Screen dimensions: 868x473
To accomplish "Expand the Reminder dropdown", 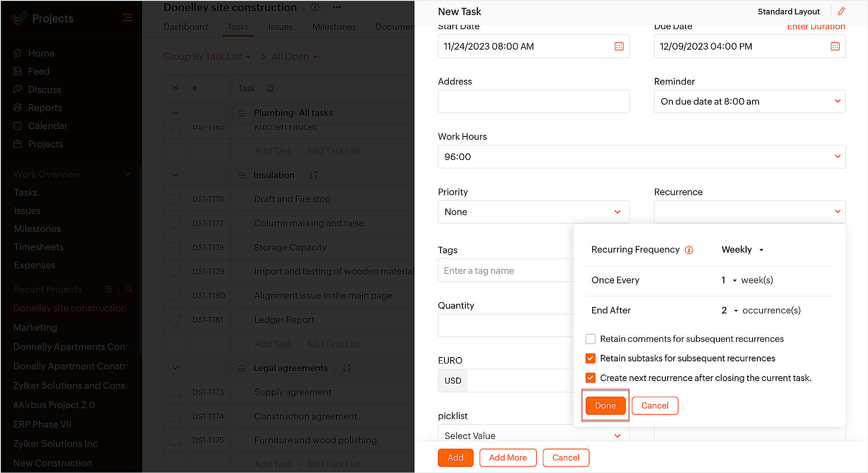I will (749, 102).
